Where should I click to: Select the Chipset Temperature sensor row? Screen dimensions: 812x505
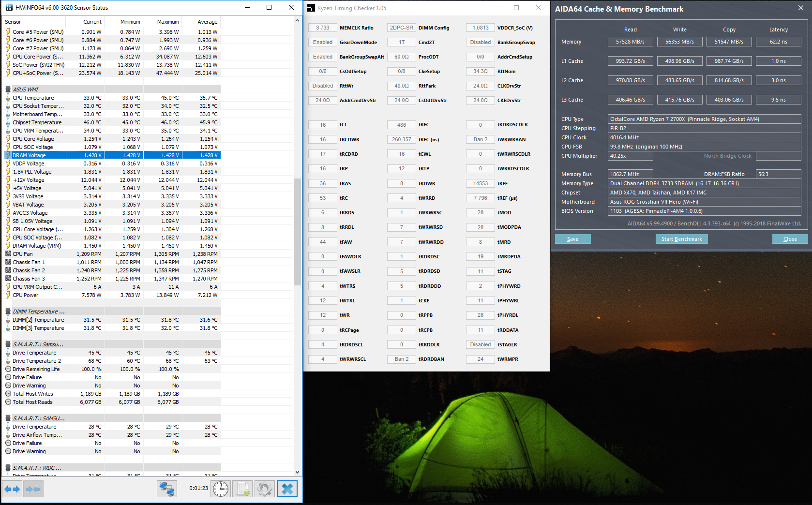pos(112,122)
